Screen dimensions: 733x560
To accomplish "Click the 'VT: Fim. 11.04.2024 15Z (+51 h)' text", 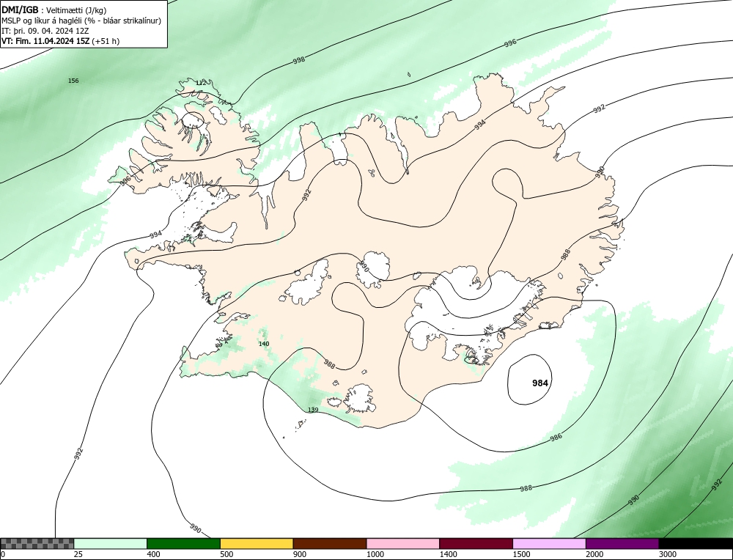I will (60, 41).
